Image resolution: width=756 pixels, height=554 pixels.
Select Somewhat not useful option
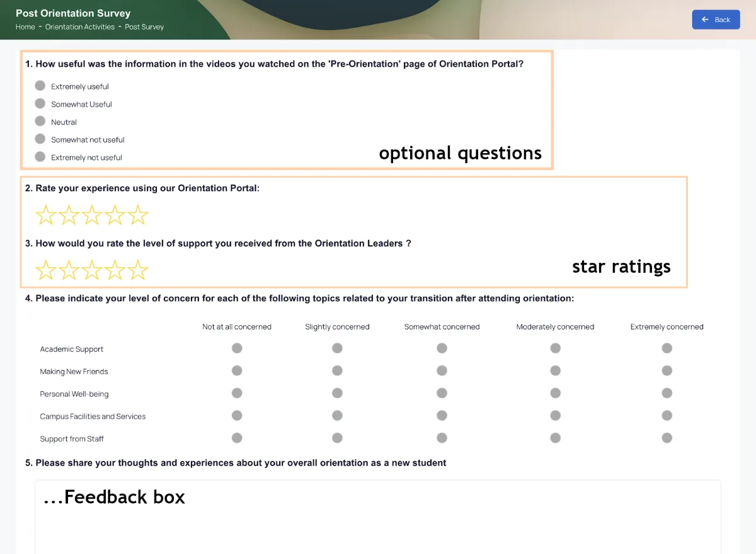40,139
